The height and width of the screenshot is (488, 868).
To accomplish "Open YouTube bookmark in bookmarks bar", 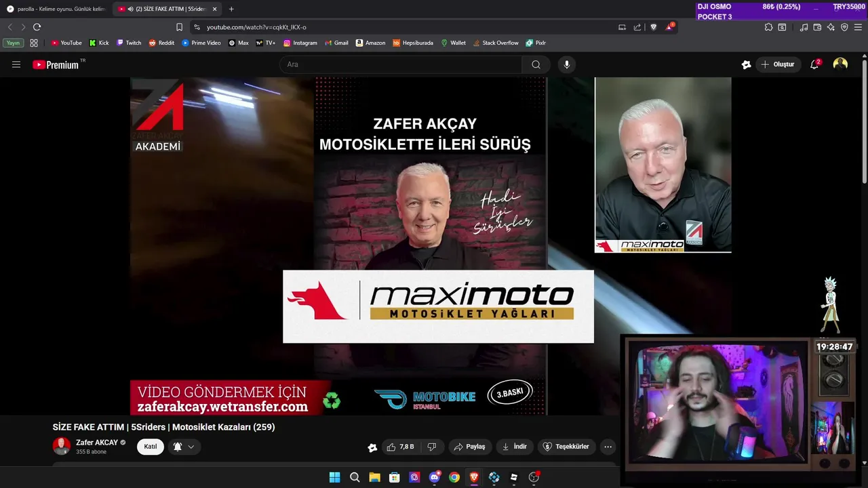I will tap(66, 43).
